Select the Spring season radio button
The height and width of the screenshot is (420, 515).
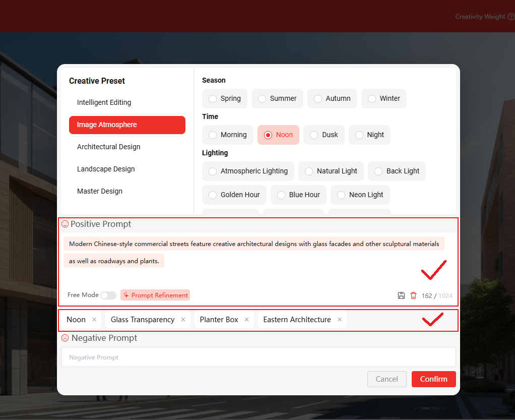[x=213, y=99]
